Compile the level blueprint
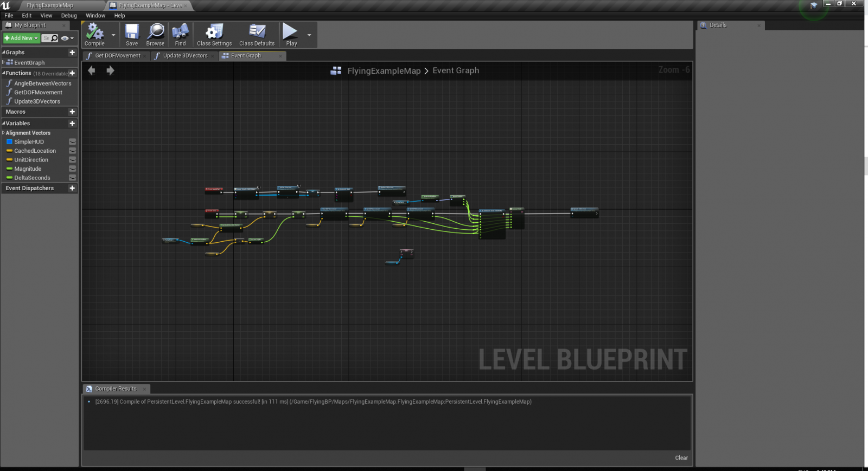This screenshot has width=868, height=471. click(94, 35)
